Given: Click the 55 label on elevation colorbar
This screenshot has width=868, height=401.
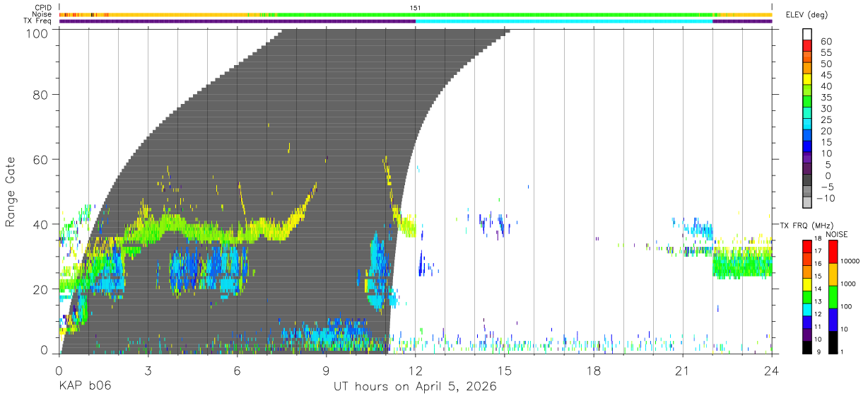Looking at the screenshot, I should click(x=826, y=53).
